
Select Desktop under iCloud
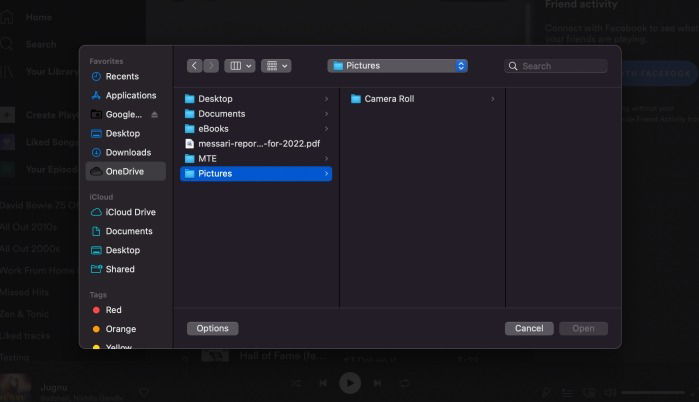tap(126, 250)
